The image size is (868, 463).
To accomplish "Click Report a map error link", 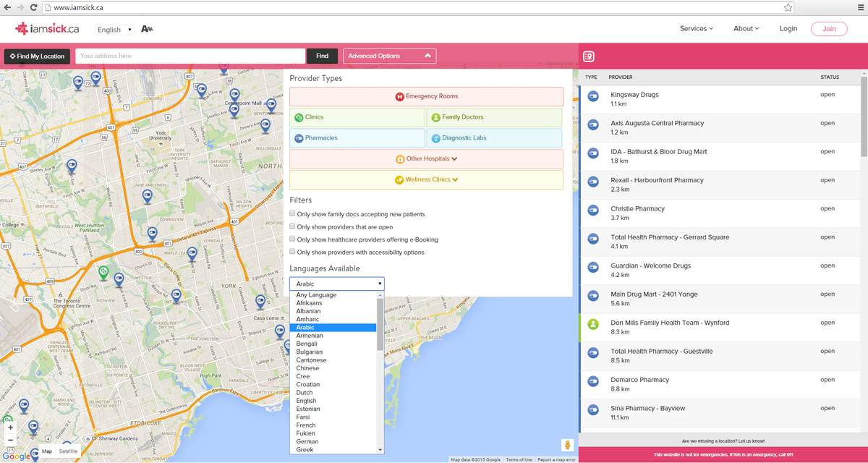I will 556,459.
